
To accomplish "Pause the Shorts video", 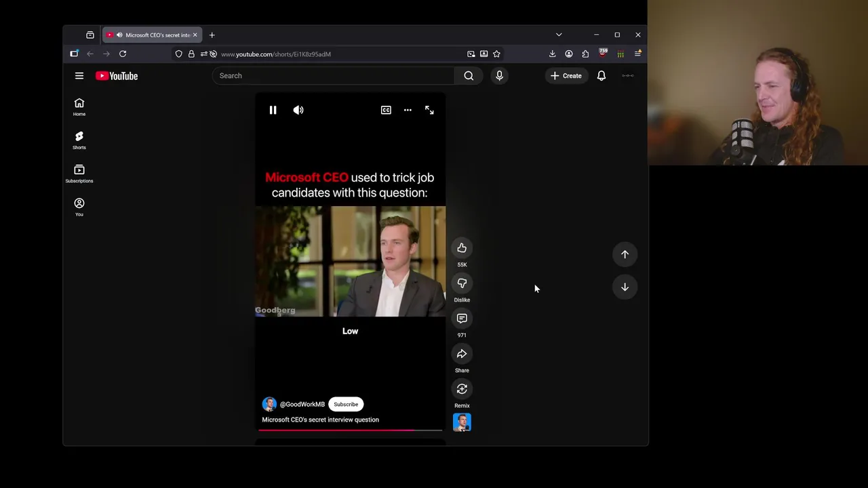I will point(273,110).
